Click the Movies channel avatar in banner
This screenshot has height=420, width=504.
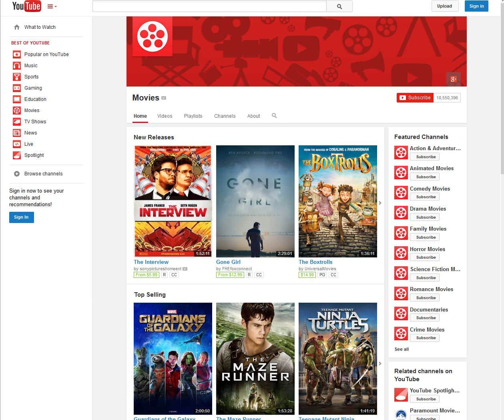[x=153, y=36]
